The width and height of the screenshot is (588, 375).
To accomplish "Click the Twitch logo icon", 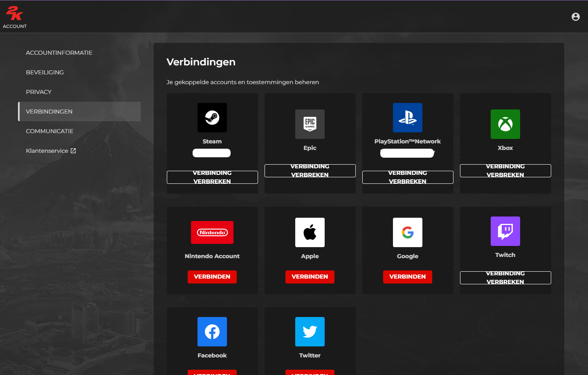I will point(505,231).
